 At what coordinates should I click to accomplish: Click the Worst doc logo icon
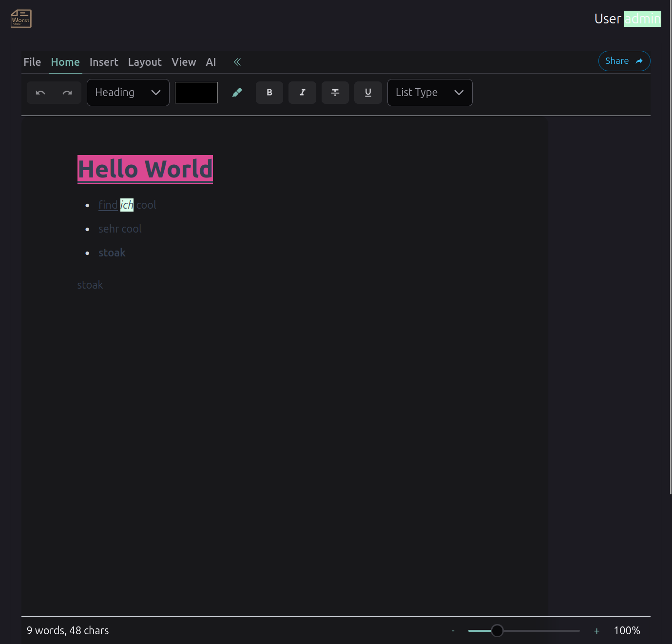point(21,19)
